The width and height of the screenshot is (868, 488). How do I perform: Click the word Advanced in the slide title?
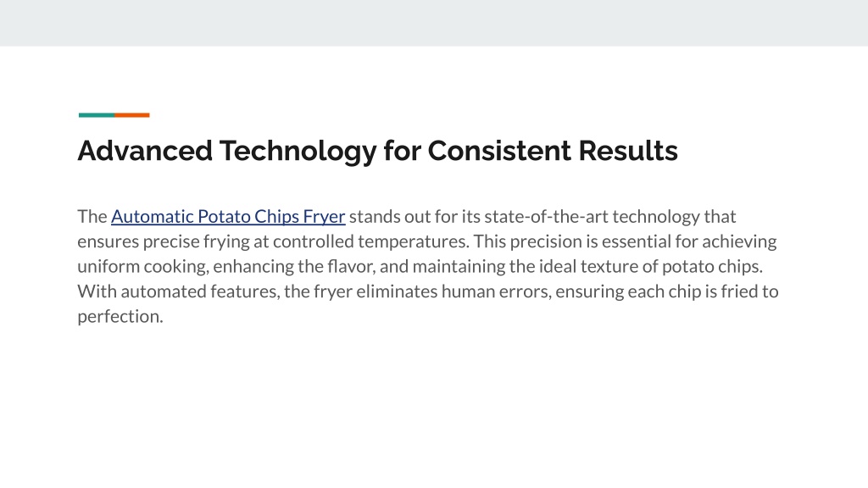point(145,151)
